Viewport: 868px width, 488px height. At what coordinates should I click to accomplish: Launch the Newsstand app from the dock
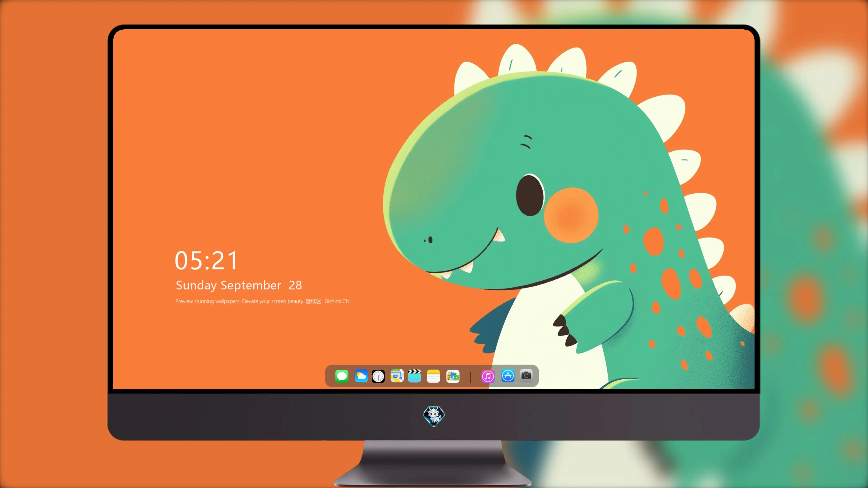(x=453, y=376)
